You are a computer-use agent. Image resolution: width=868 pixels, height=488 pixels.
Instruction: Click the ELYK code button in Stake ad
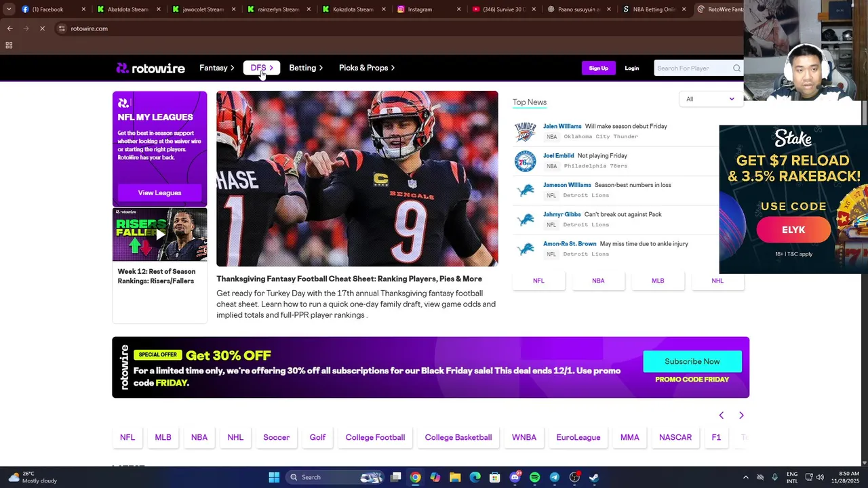793,230
